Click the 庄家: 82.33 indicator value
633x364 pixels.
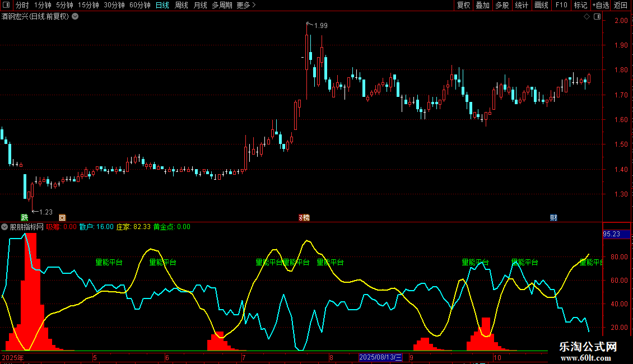click(133, 227)
